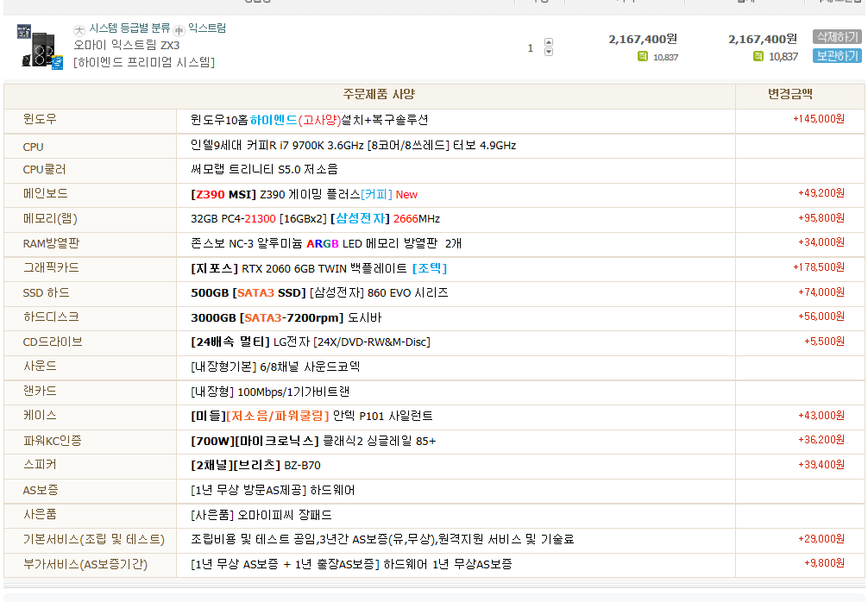The image size is (868, 602).
Task: Open the 시스템 등급별 분류 category link
Action: [129, 28]
